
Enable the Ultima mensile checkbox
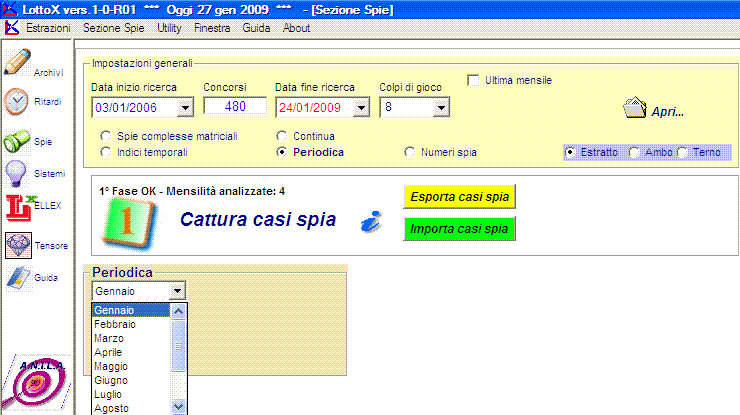click(473, 80)
